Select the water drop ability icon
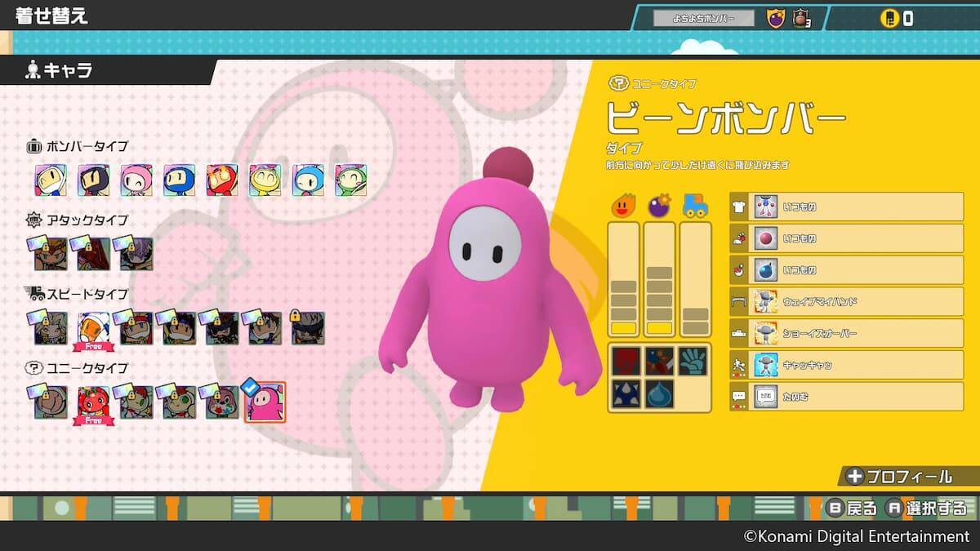 [660, 393]
